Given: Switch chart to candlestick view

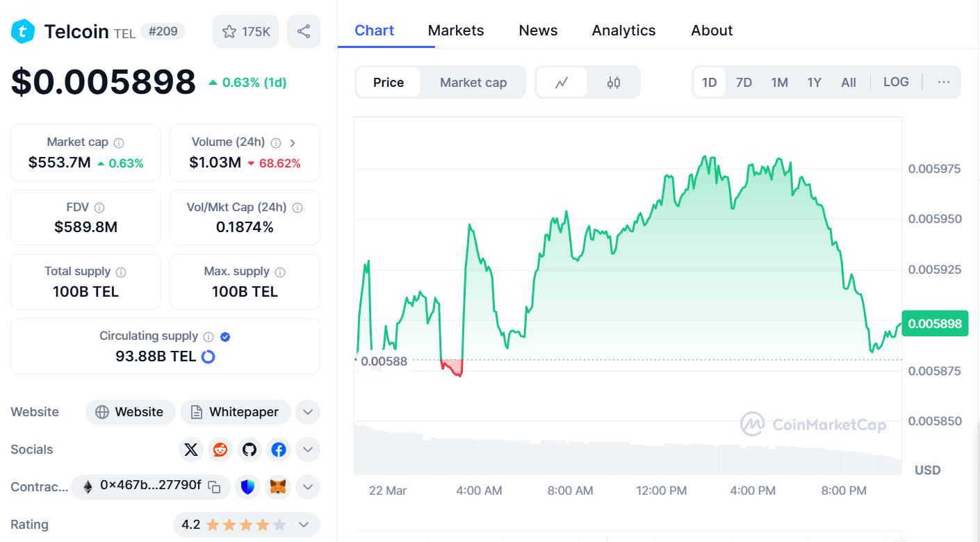Looking at the screenshot, I should coord(614,81).
